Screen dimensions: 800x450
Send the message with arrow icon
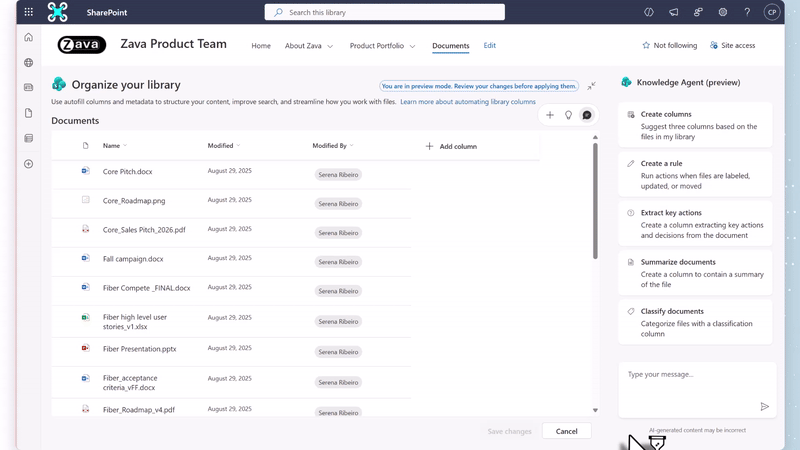click(x=764, y=407)
